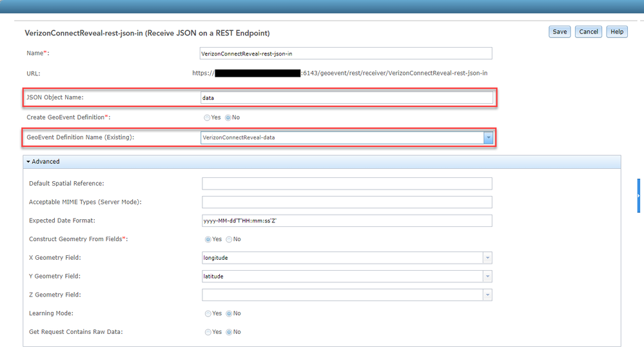Click the empty Z Geometry Field box
644x361 pixels.
(342, 295)
